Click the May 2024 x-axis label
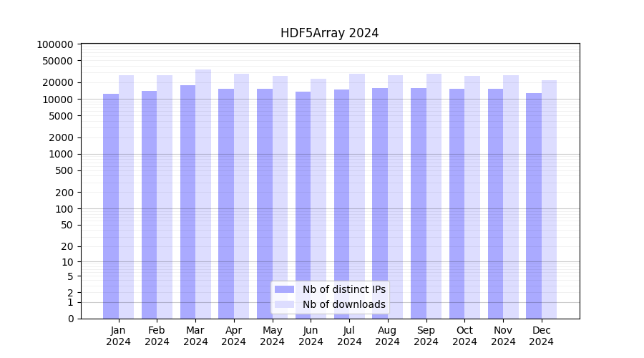Viewport: 644px width, 358px height. click(272, 336)
